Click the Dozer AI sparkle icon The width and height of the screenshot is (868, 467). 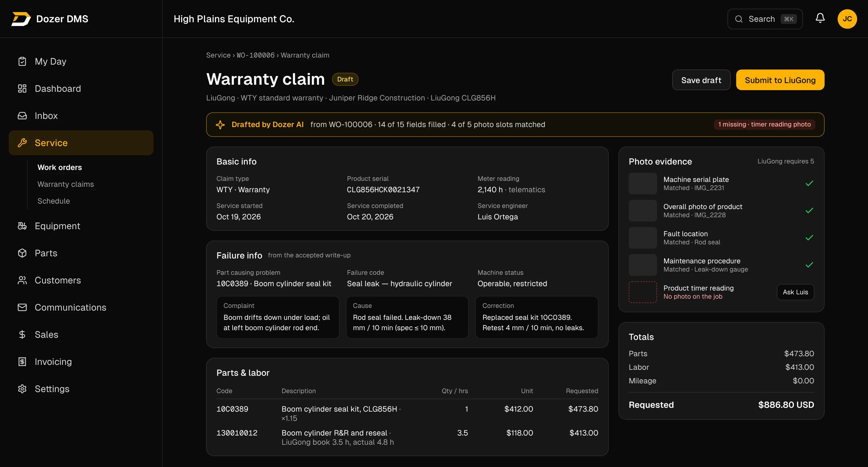click(220, 125)
